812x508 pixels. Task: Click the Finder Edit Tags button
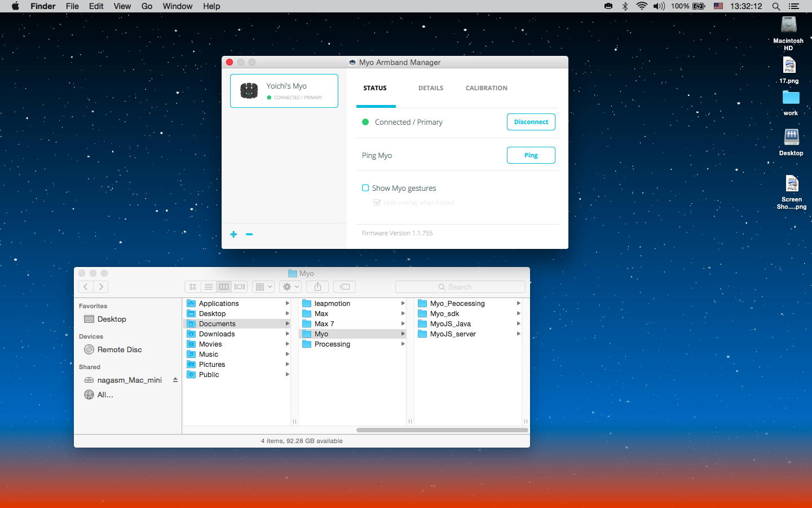click(345, 287)
